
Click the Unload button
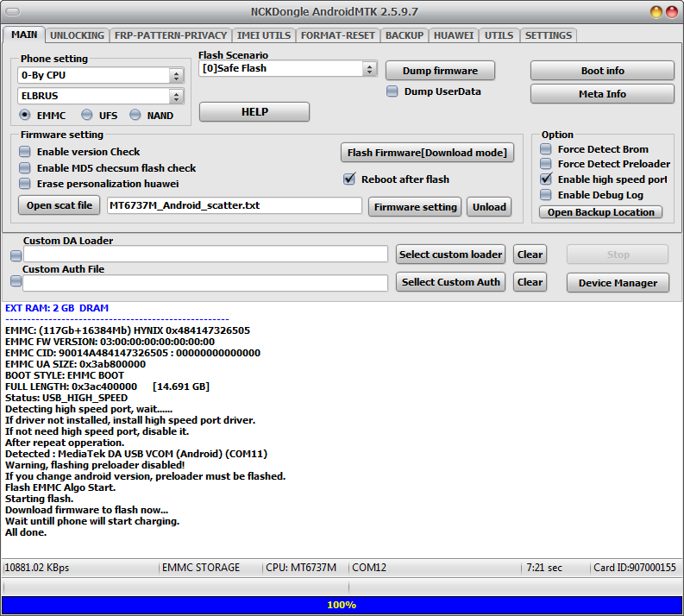pos(489,207)
